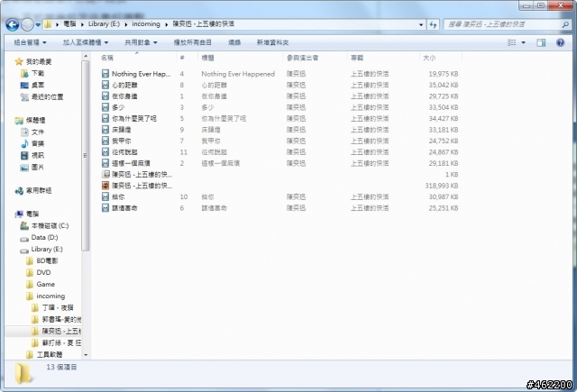Open the 加入至媒體櫃 dropdown
This screenshot has width=577, height=392.
(86, 42)
